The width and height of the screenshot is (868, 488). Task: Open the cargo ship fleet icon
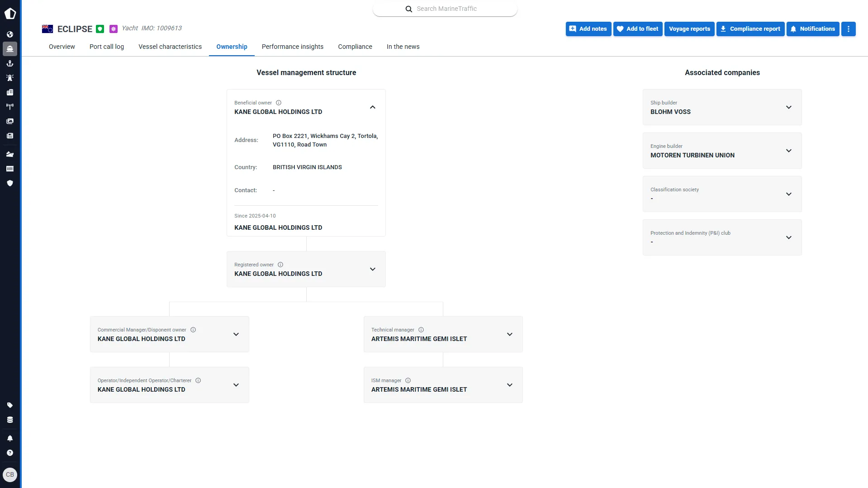coord(10,154)
